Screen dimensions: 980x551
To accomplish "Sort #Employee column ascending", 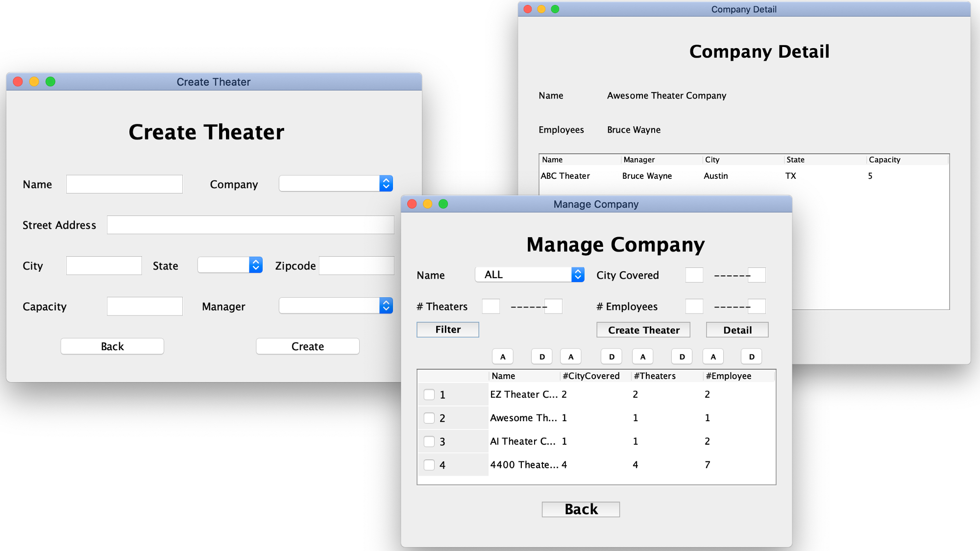I will (x=713, y=357).
